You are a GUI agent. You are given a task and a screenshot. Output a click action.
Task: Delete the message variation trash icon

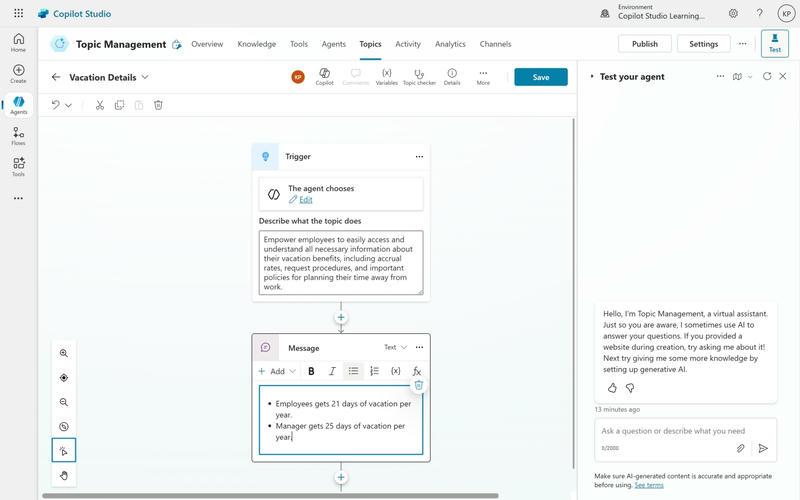pyautogui.click(x=418, y=385)
